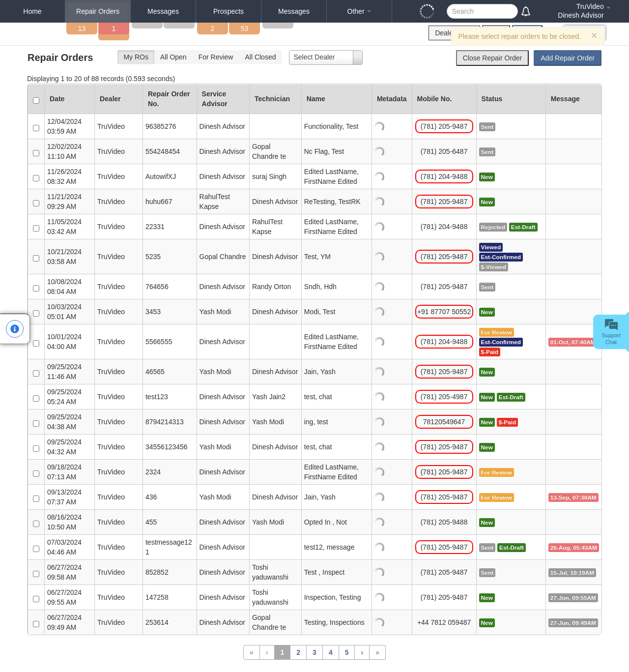Screen dimensions: 629x672
Task: Click metadata spinner for order 96385276
Action: point(379,126)
